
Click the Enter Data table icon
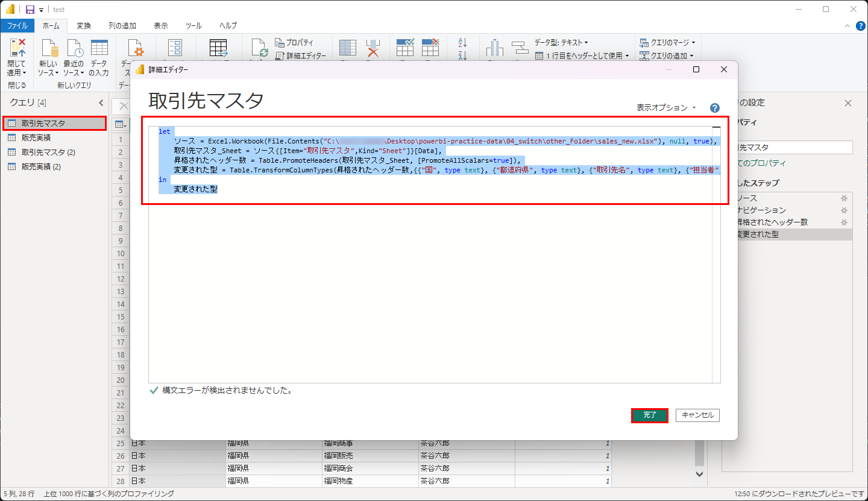pos(99,48)
